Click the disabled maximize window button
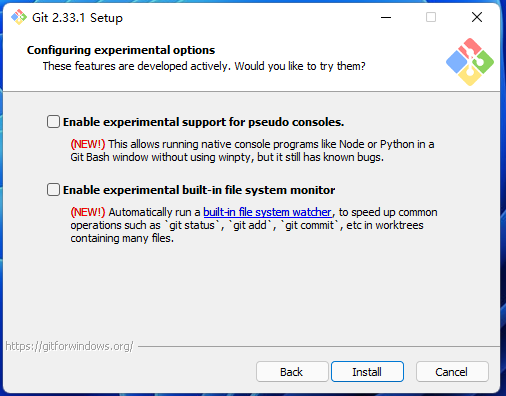 pos(431,17)
